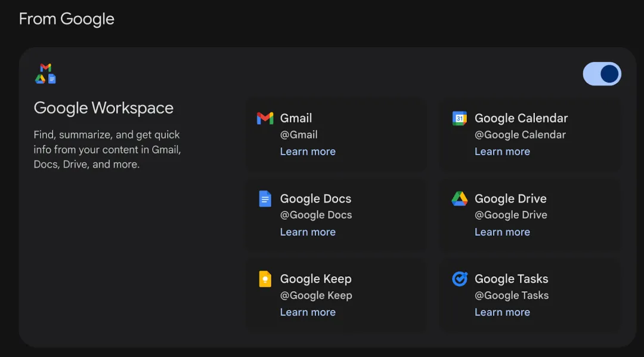Open Learn more under Google Calendar
The height and width of the screenshot is (357, 644).
pos(502,152)
